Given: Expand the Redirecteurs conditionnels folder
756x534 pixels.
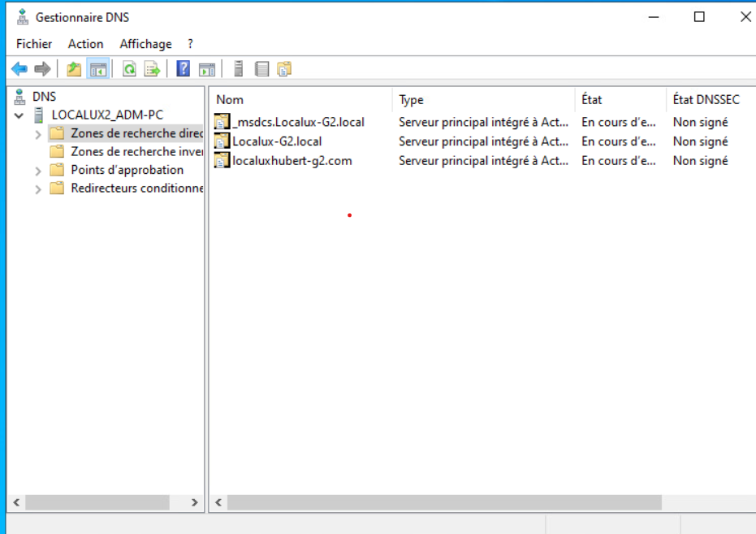Looking at the screenshot, I should coord(38,189).
